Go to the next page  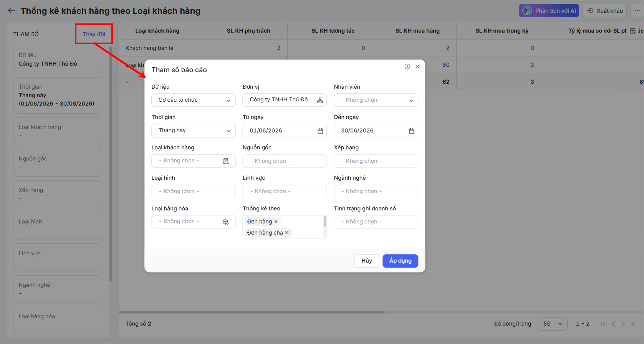pos(623,324)
